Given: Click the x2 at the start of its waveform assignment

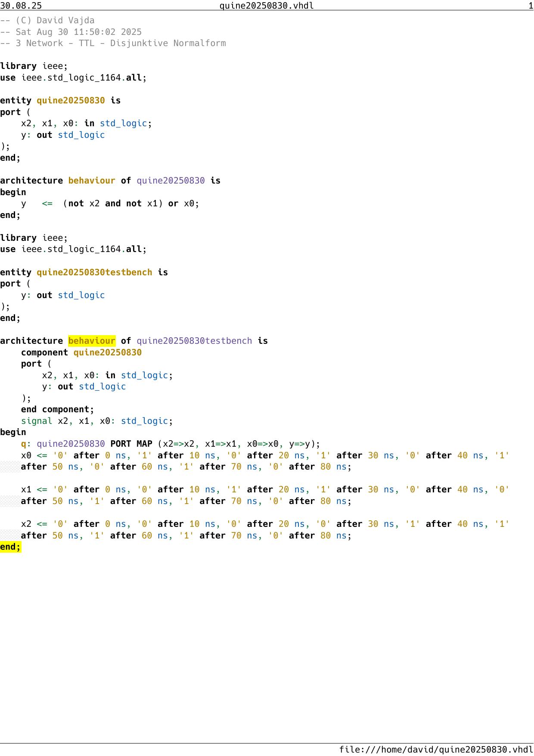Looking at the screenshot, I should click(x=26, y=524).
